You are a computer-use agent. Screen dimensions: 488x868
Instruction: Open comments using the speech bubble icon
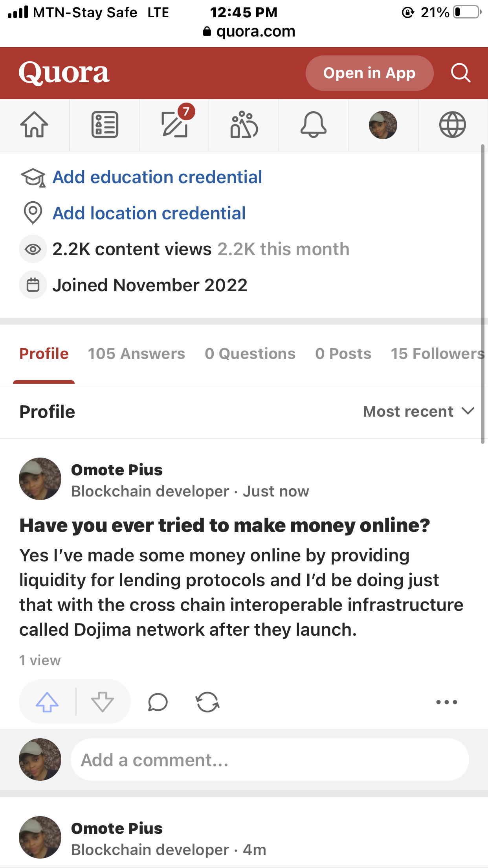pos(158,702)
